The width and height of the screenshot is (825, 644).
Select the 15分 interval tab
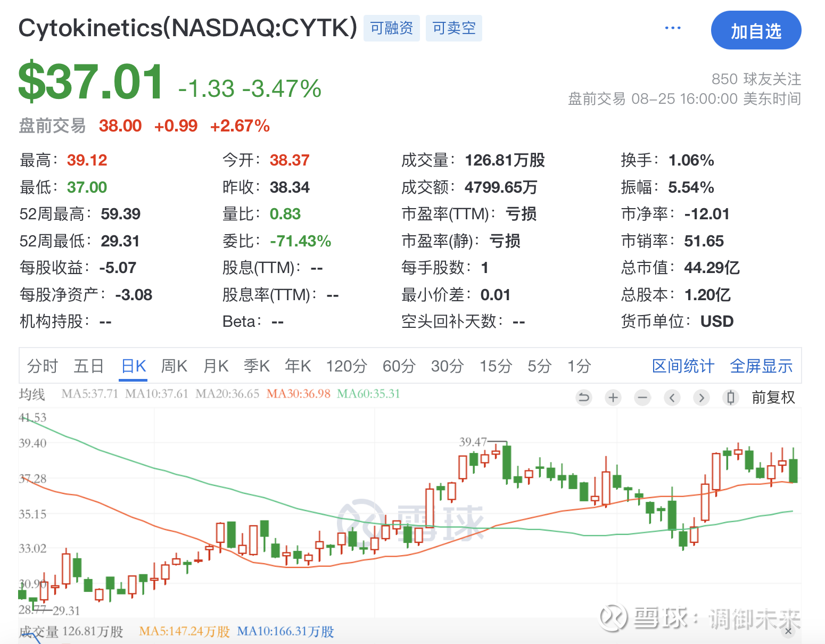[x=496, y=366]
